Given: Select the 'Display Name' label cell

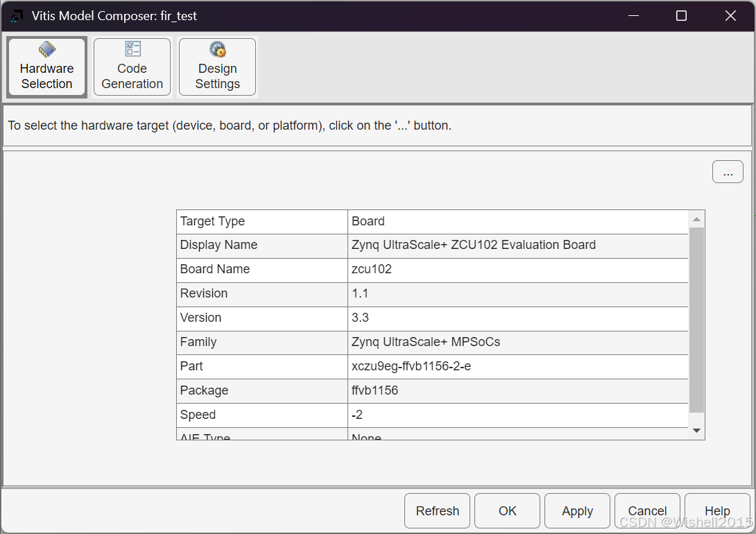Looking at the screenshot, I should coord(261,246).
